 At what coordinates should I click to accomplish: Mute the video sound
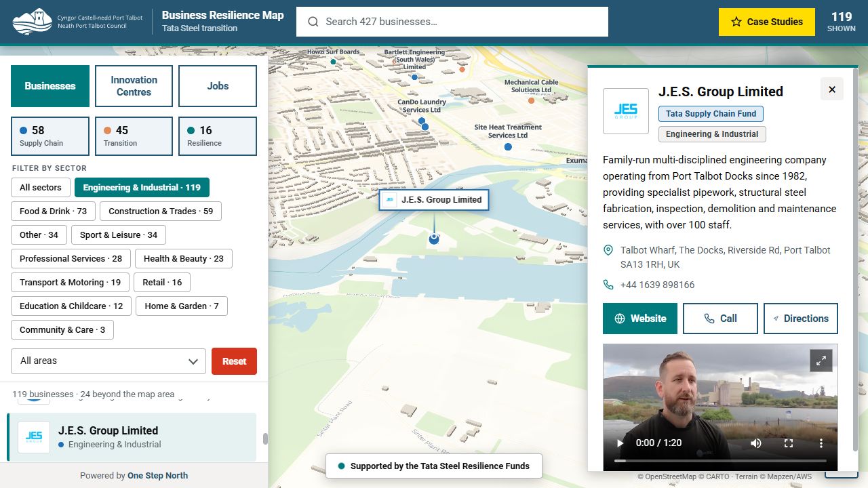coord(756,443)
